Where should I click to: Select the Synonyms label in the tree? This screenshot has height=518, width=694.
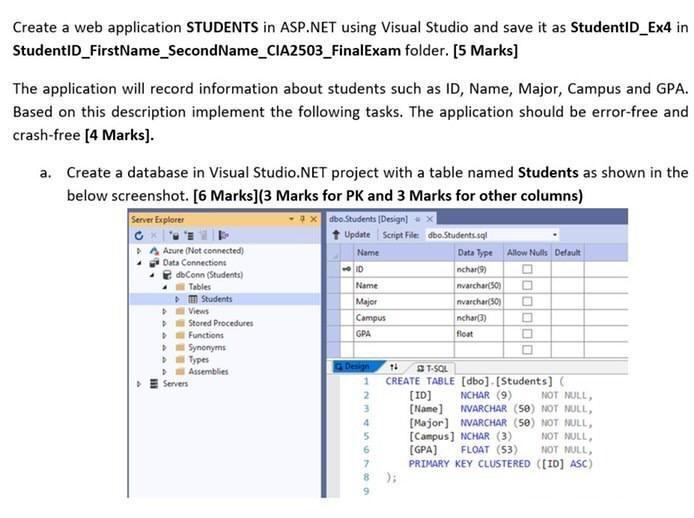(207, 348)
